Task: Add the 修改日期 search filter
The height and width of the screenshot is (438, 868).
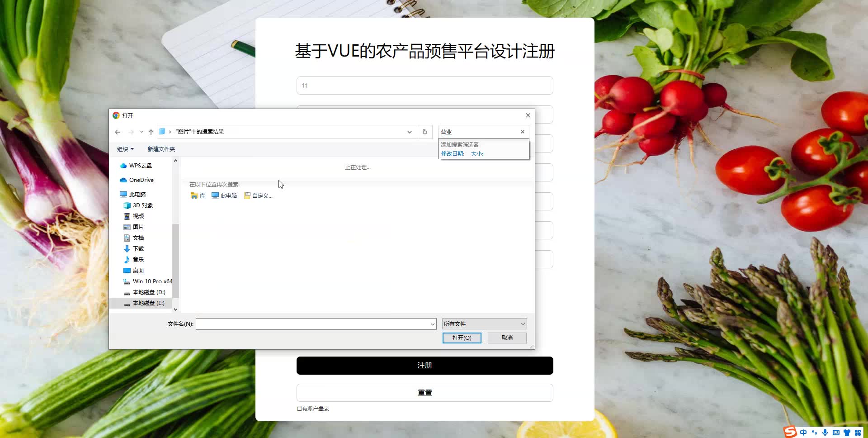Action: [453, 154]
